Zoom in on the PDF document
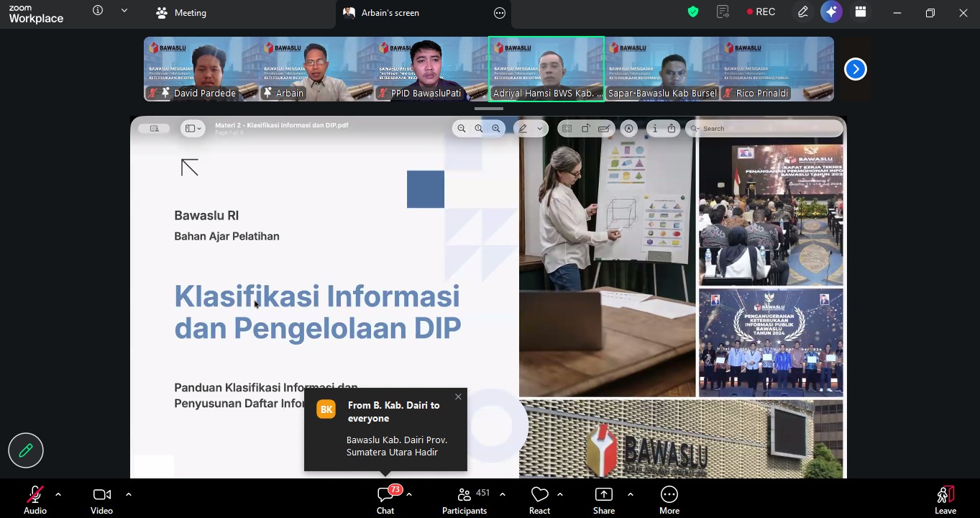The width and height of the screenshot is (980, 518). [496, 128]
